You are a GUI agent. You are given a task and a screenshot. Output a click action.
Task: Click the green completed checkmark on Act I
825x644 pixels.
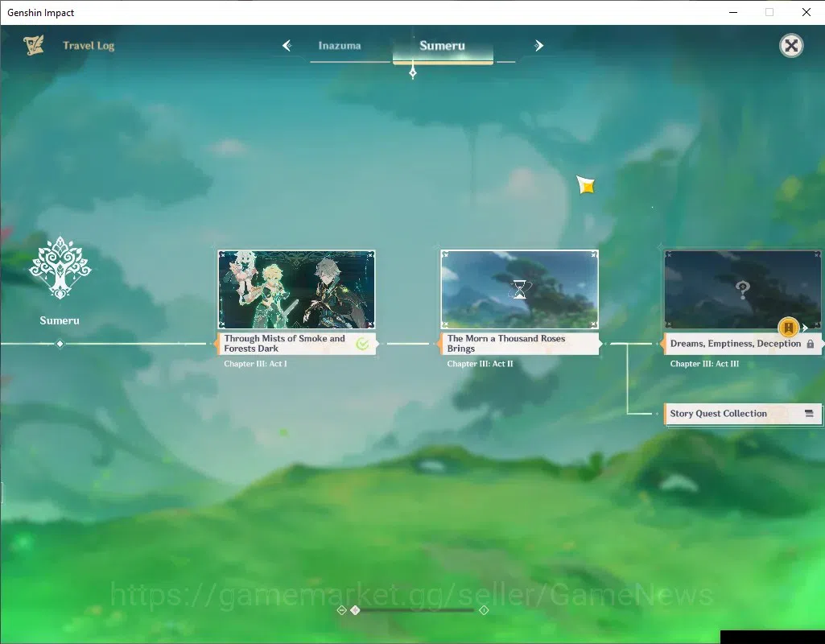pyautogui.click(x=362, y=344)
